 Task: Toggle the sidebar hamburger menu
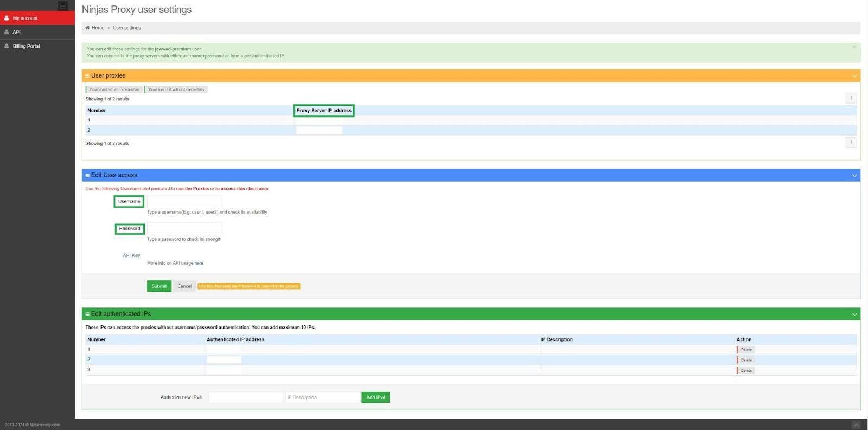pos(62,6)
